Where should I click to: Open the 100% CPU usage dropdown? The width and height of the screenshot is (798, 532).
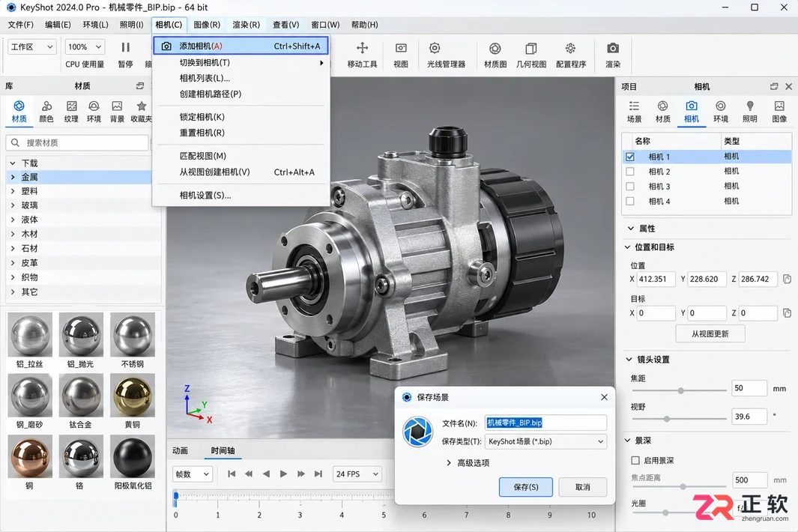(x=85, y=47)
